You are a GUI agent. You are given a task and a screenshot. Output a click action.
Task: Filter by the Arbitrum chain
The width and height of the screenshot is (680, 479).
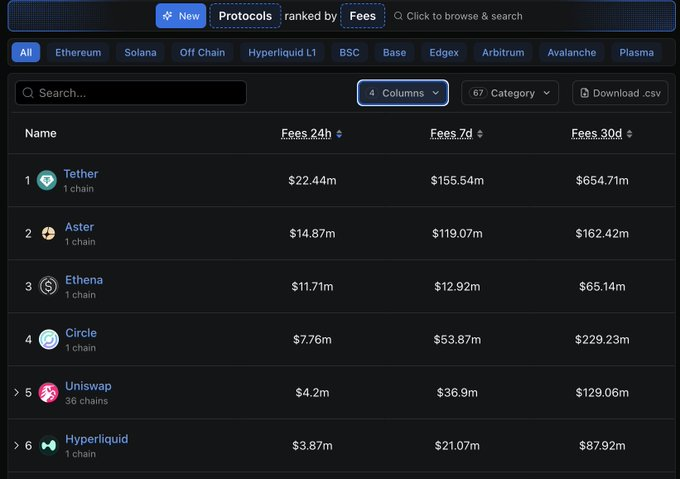[x=502, y=52]
